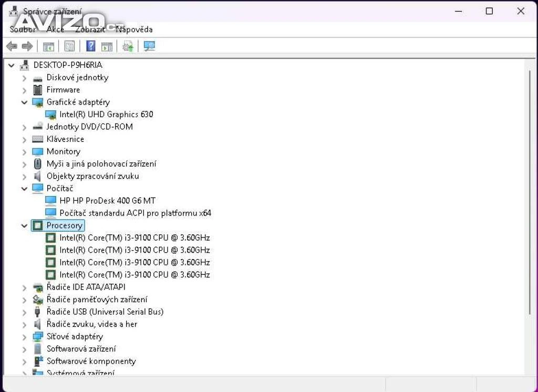This screenshot has width=538, height=392.
Task: Click the vertical scrollbar of the device tree
Action: click(530, 210)
